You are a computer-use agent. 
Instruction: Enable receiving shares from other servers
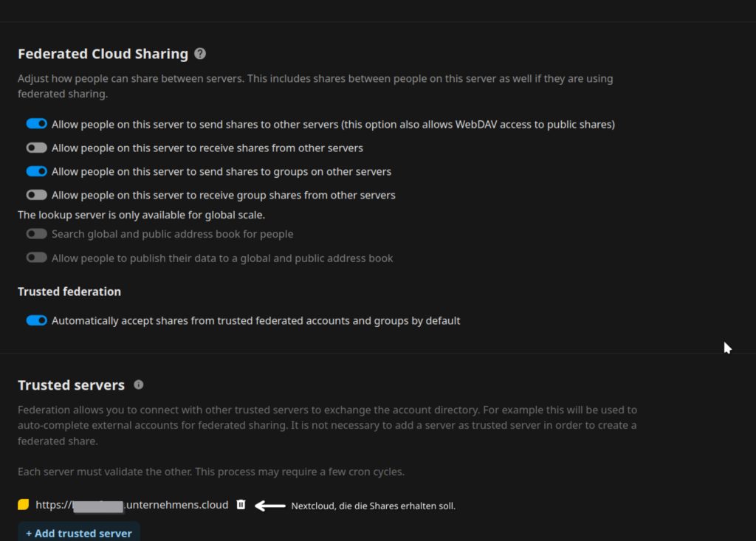pyautogui.click(x=36, y=148)
